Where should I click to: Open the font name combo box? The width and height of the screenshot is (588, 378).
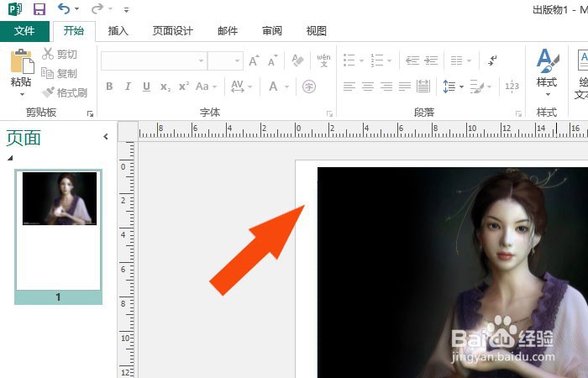tap(154, 60)
